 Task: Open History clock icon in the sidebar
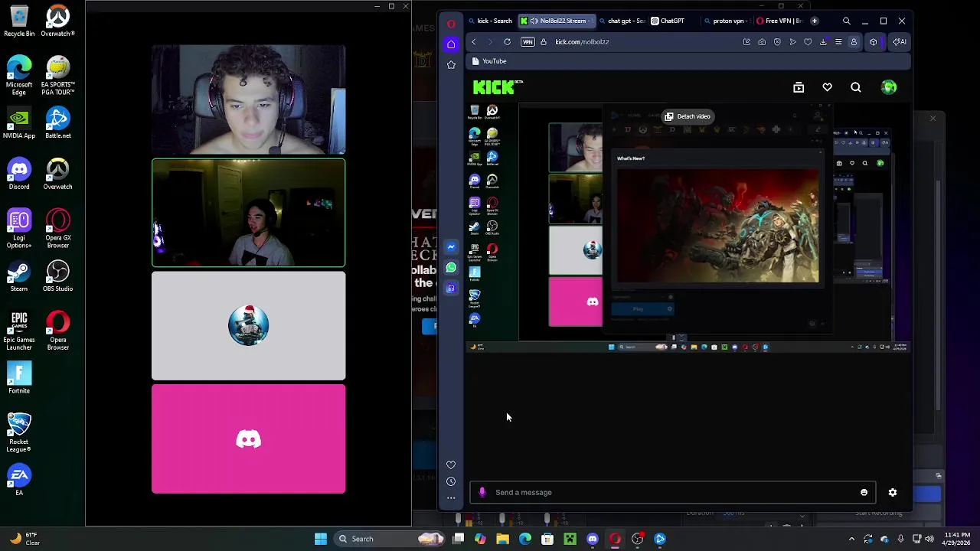click(451, 481)
